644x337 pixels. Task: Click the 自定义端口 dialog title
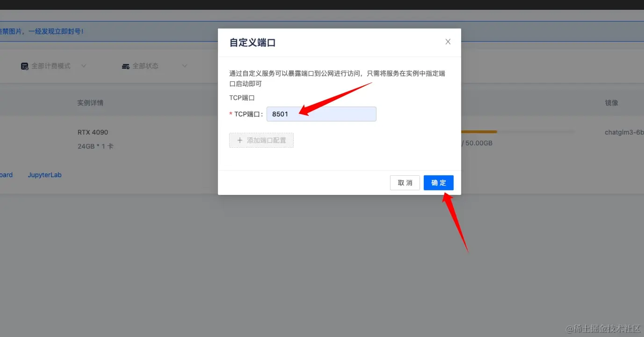pos(253,42)
